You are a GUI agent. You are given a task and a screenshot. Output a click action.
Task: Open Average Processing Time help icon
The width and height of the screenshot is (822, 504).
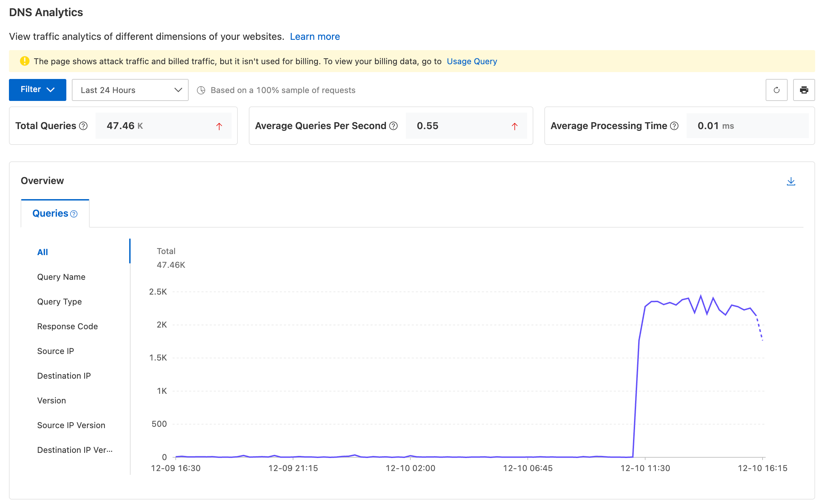pos(674,126)
